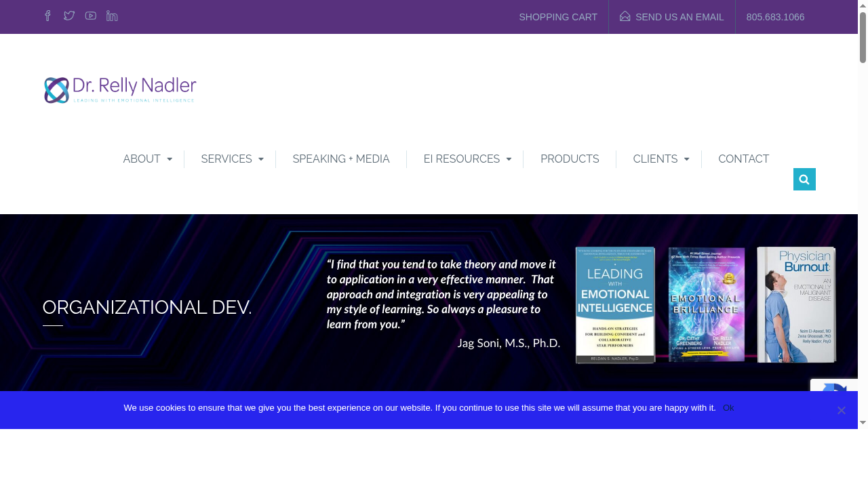Click the Leading with Emotional Intelligence book cover

[x=615, y=305]
